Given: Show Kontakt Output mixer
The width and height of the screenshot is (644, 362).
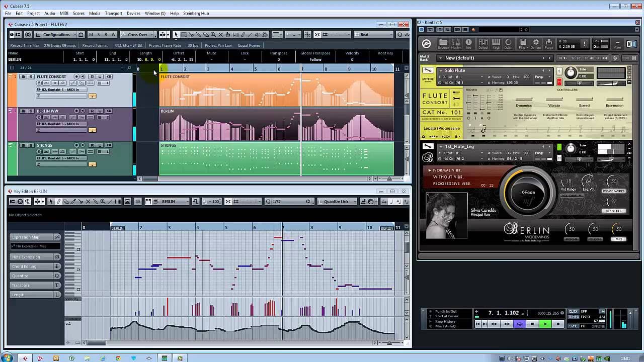Looking at the screenshot, I should click(x=483, y=43).
